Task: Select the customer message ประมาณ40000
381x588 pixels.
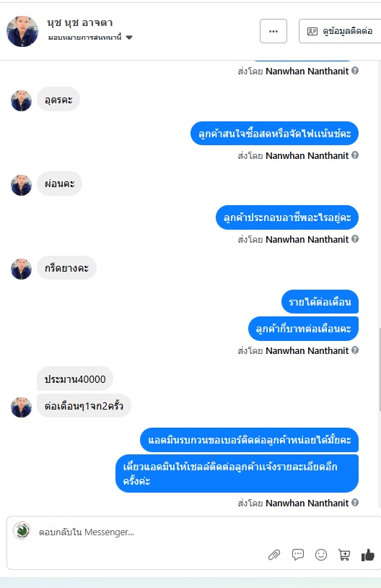Action: (75, 379)
